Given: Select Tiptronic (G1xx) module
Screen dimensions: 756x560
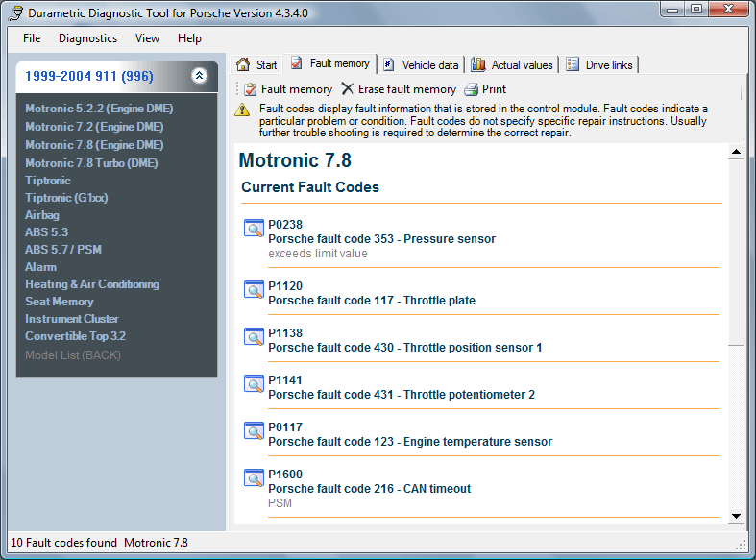Looking at the screenshot, I should pos(66,198).
